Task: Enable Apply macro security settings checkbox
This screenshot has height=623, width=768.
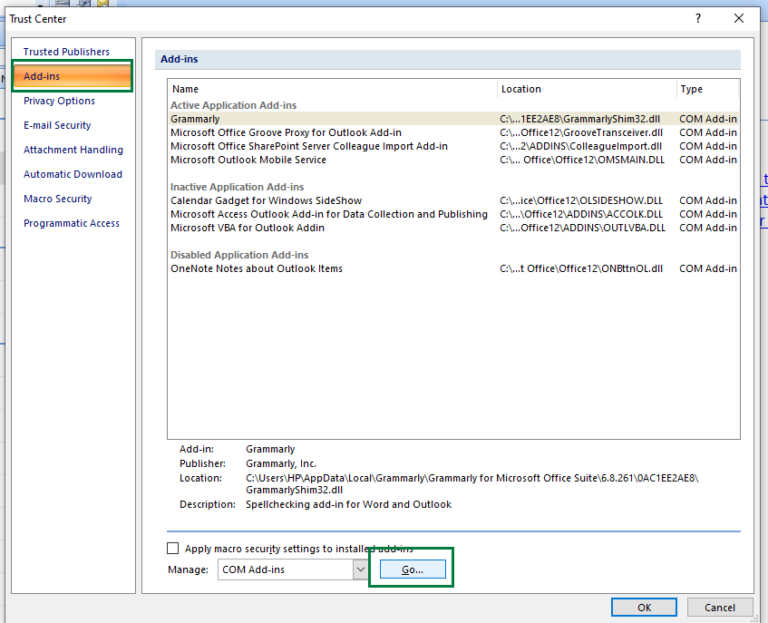Action: (x=173, y=548)
